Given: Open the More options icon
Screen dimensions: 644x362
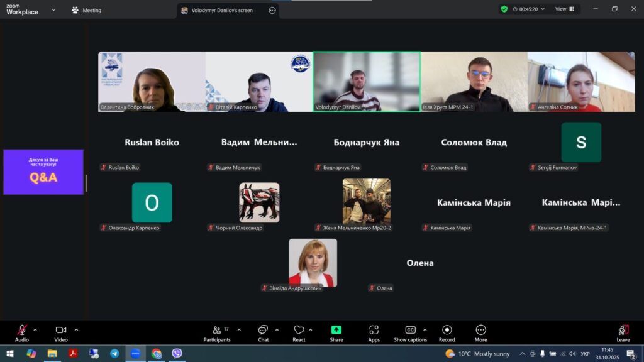Looking at the screenshot, I should pyautogui.click(x=481, y=331).
